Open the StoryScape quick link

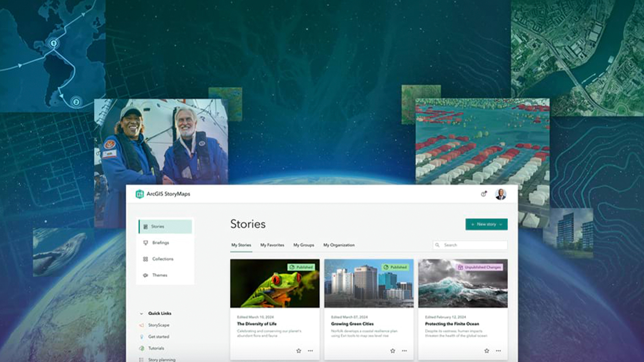point(158,325)
